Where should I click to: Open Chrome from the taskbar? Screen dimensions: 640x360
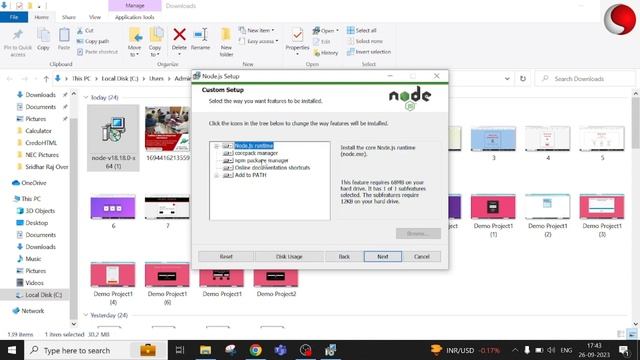256,350
